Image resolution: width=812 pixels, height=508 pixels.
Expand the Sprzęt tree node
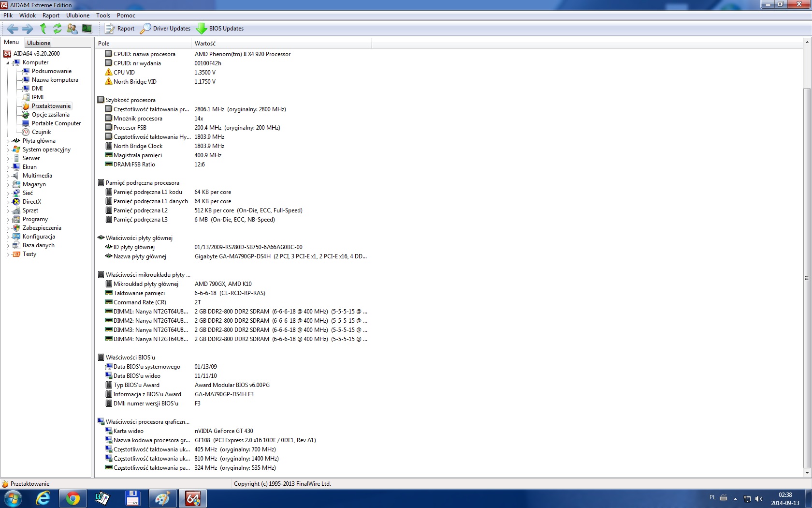[8, 211]
